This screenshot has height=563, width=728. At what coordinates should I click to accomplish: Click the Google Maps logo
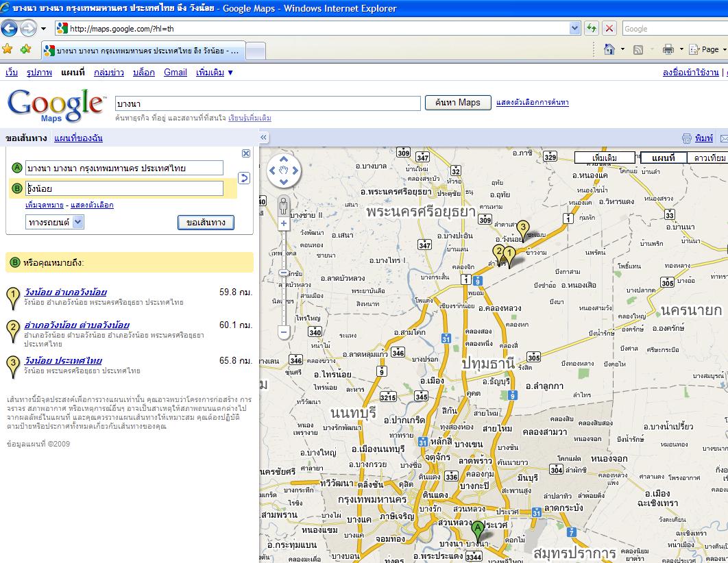56,105
